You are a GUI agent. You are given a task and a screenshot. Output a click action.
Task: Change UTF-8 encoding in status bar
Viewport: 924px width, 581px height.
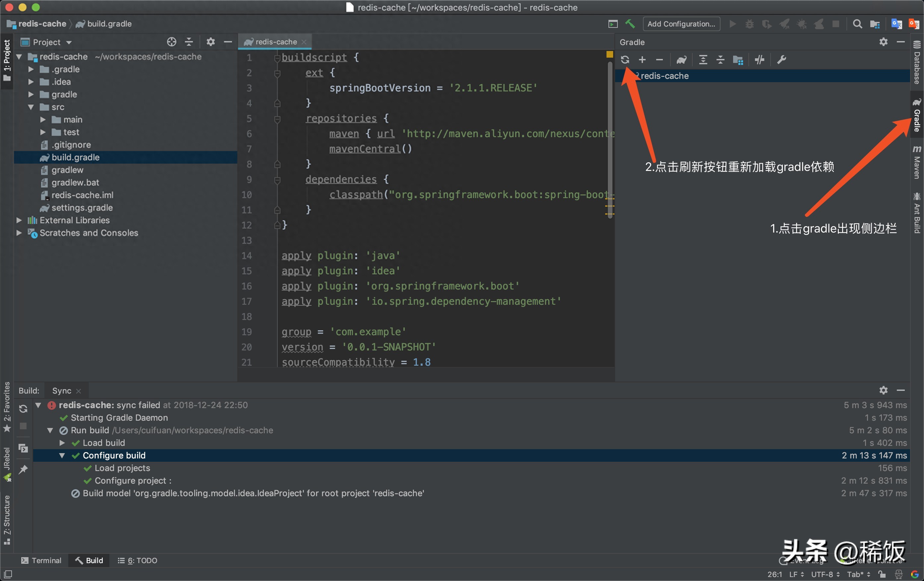825,574
